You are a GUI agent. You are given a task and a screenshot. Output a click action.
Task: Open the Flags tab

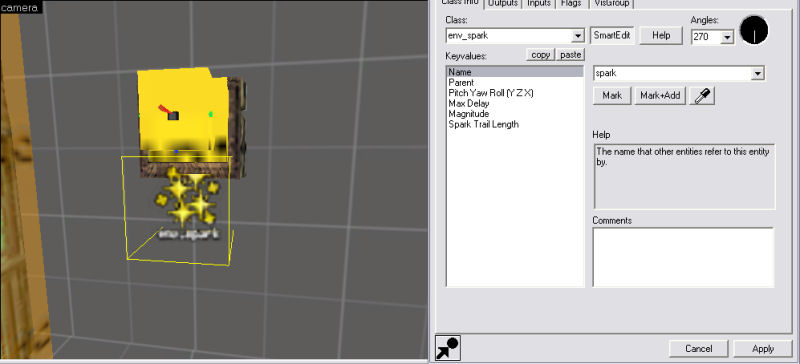click(571, 3)
